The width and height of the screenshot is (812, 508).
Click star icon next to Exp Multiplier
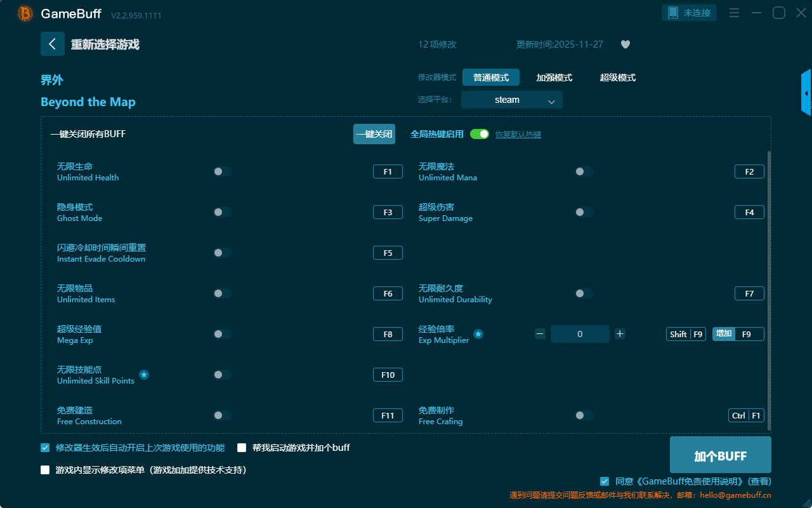(478, 334)
